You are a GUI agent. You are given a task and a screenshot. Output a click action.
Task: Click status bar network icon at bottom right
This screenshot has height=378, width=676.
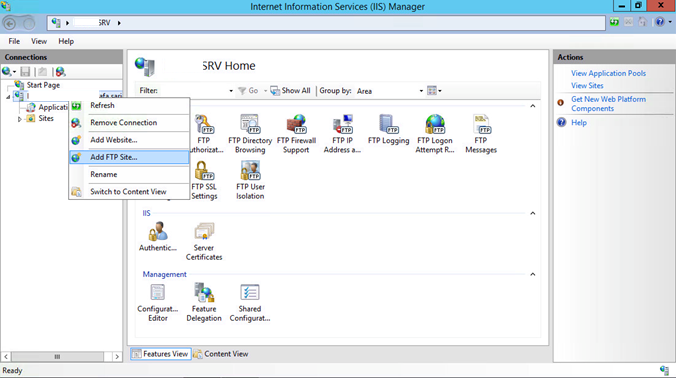pos(664,370)
